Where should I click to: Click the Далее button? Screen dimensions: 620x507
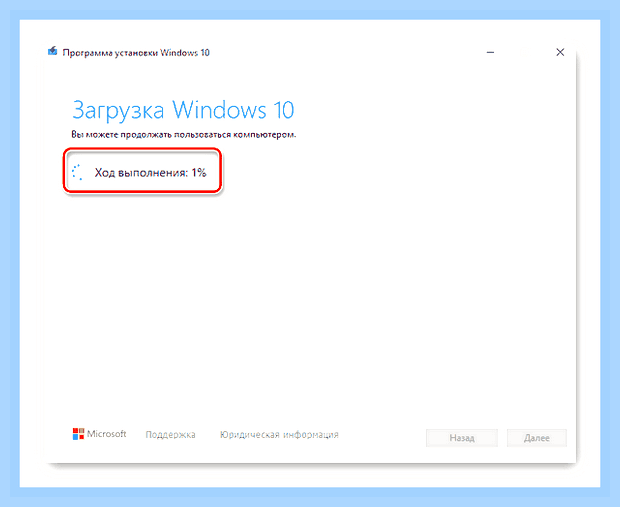pos(537,438)
